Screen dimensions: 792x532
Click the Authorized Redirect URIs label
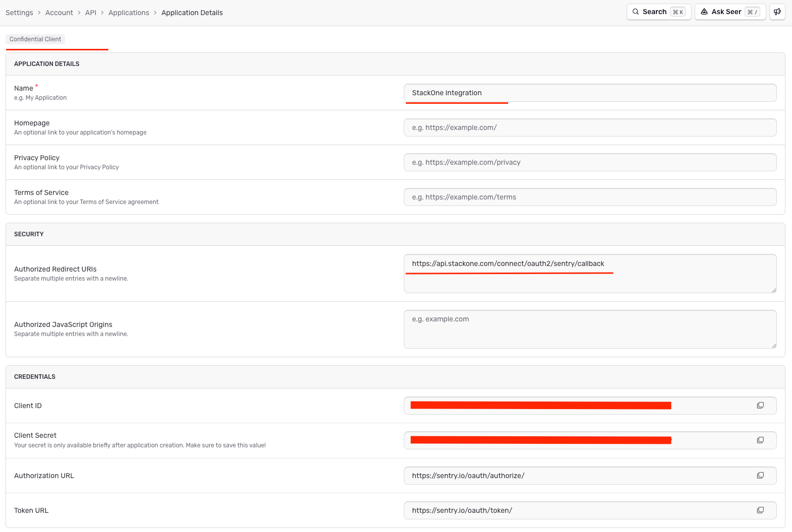pos(55,269)
